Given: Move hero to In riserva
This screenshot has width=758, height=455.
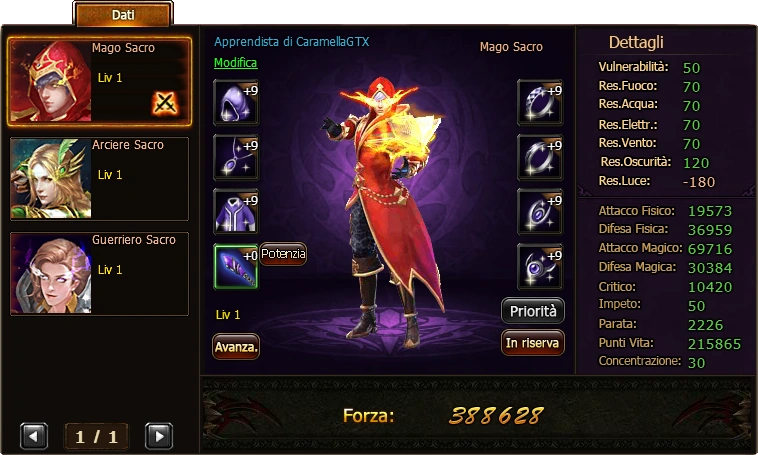Looking at the screenshot, I should click(x=533, y=343).
